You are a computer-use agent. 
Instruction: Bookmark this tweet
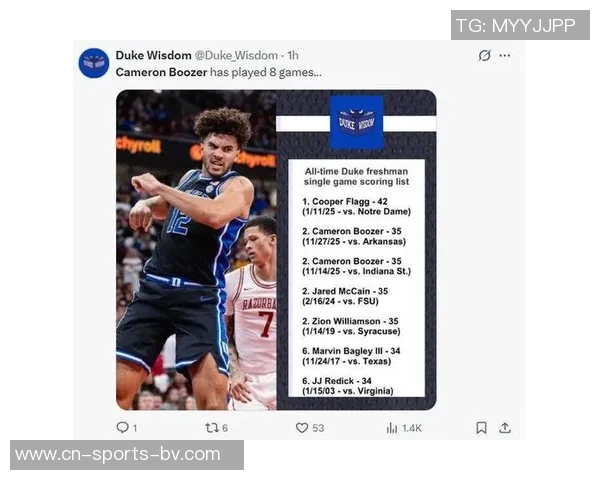coord(481,428)
